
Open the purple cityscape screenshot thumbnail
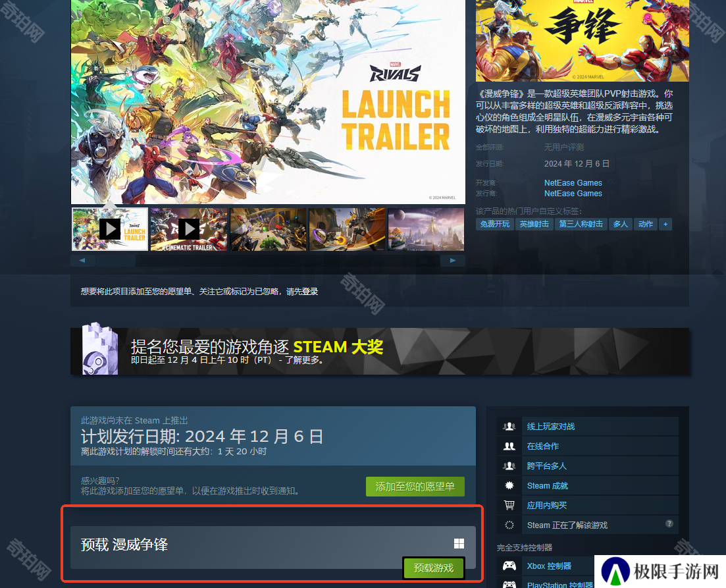pyautogui.click(x=426, y=229)
